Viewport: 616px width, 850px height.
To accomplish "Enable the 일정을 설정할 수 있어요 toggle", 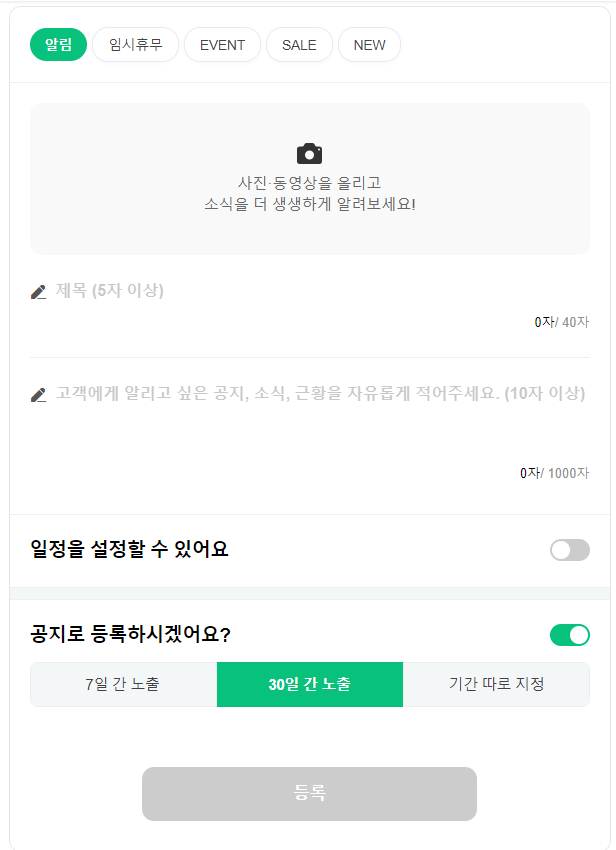I will tap(570, 550).
